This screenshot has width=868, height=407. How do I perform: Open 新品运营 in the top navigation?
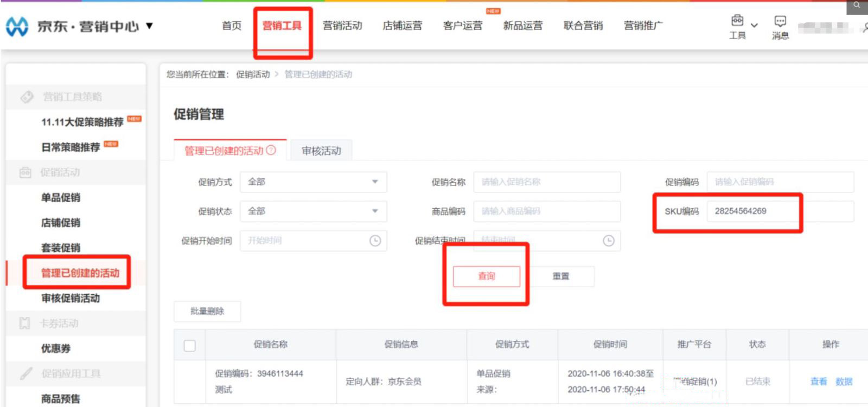[x=523, y=25]
